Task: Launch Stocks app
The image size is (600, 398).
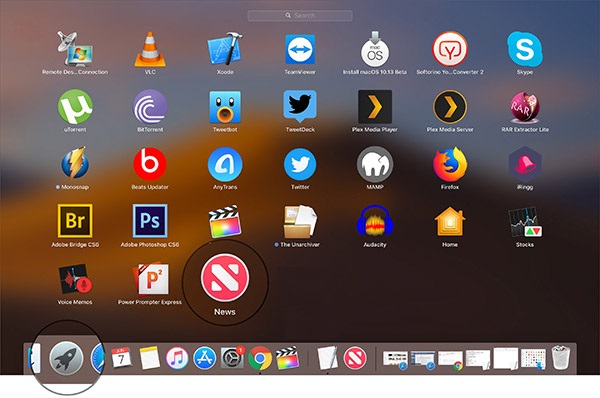Action: pyautogui.click(x=525, y=222)
